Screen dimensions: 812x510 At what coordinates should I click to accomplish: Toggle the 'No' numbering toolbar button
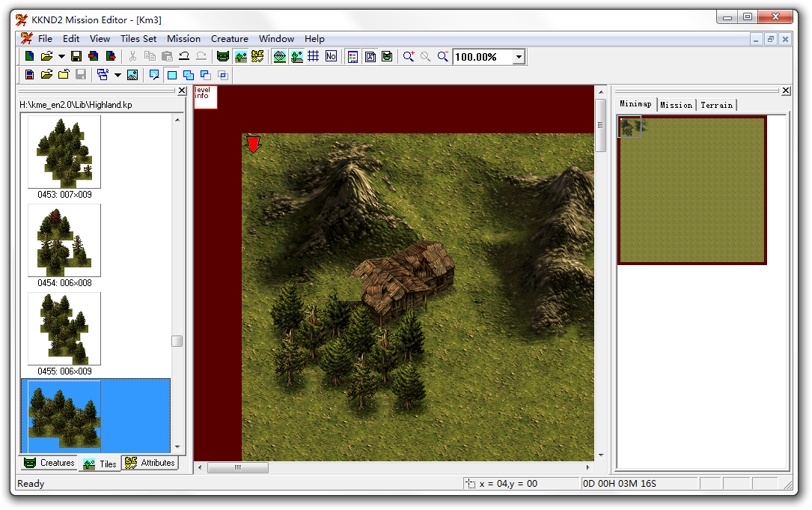click(x=331, y=56)
